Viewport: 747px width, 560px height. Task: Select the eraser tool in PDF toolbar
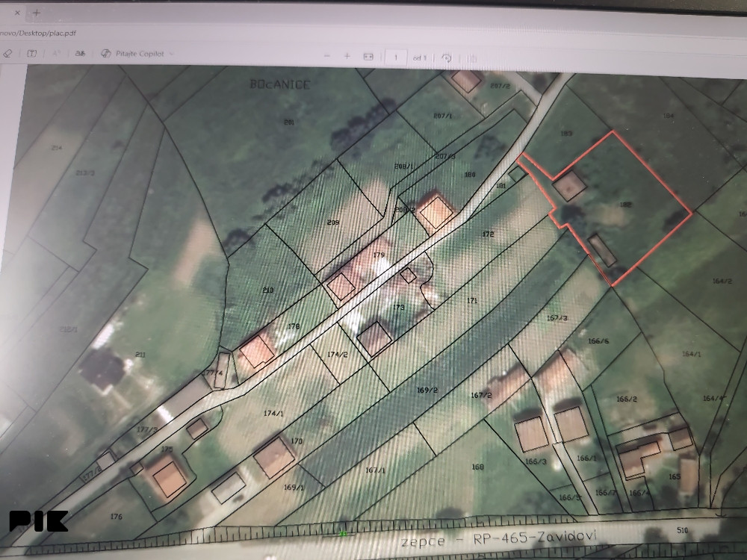click(7, 53)
